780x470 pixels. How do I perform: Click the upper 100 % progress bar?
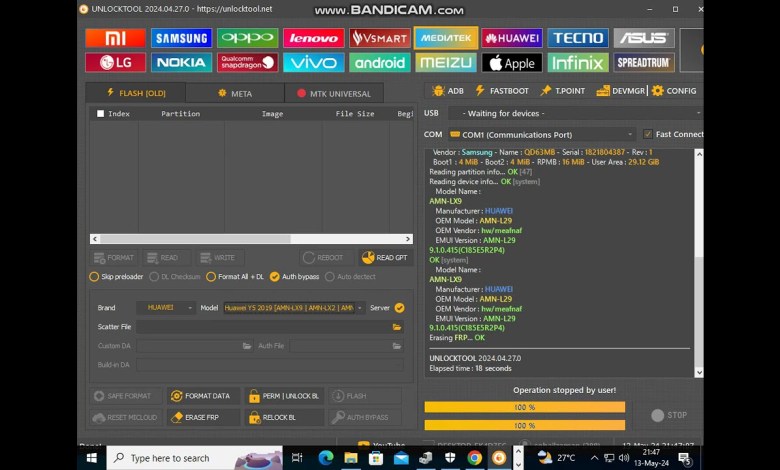(x=524, y=407)
